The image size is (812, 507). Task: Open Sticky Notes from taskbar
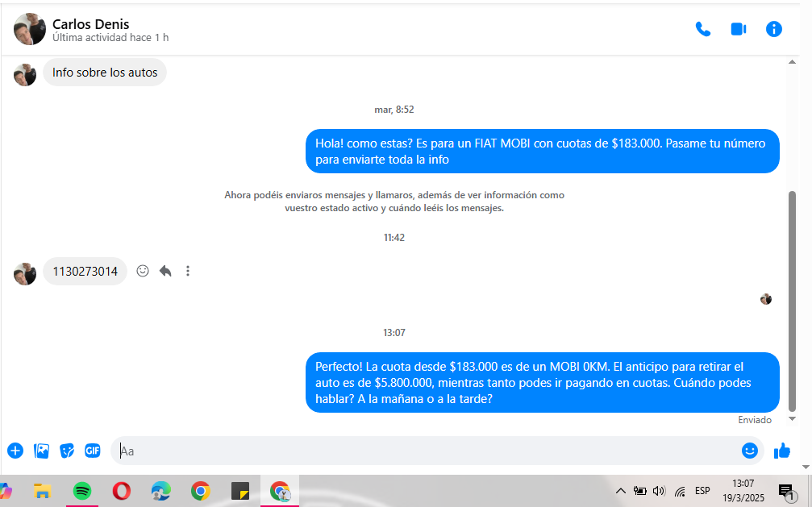(240, 491)
